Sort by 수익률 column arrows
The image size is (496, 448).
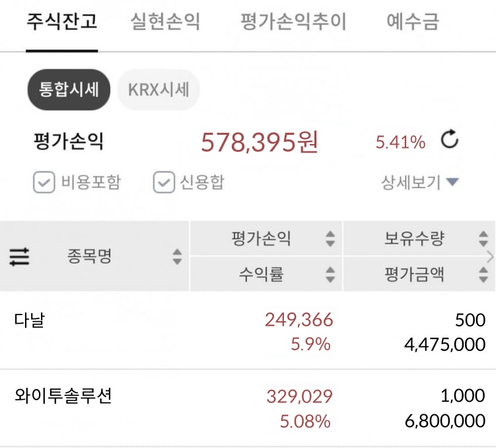click(330, 274)
